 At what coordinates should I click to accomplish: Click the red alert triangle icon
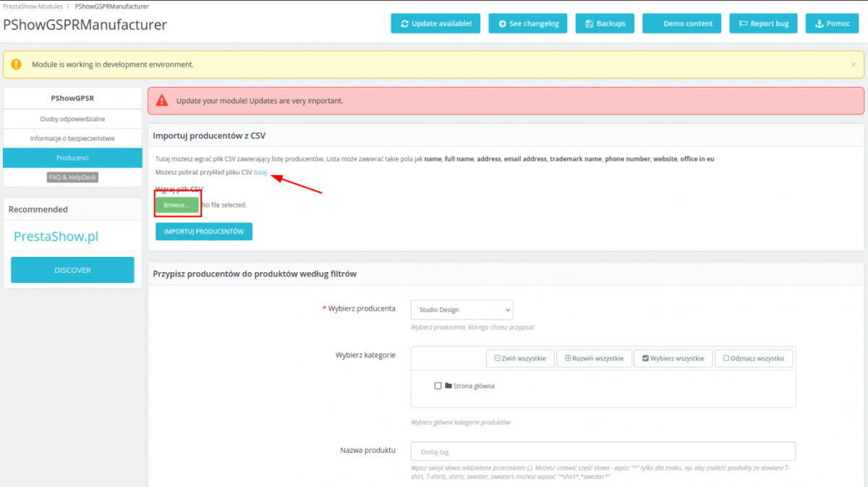(x=162, y=101)
